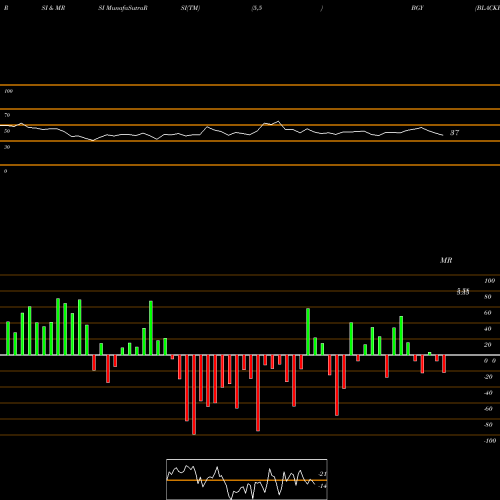The height and width of the screenshot is (500, 500).
Task: Click the 80 label on MR axis
Action: (488, 297)
